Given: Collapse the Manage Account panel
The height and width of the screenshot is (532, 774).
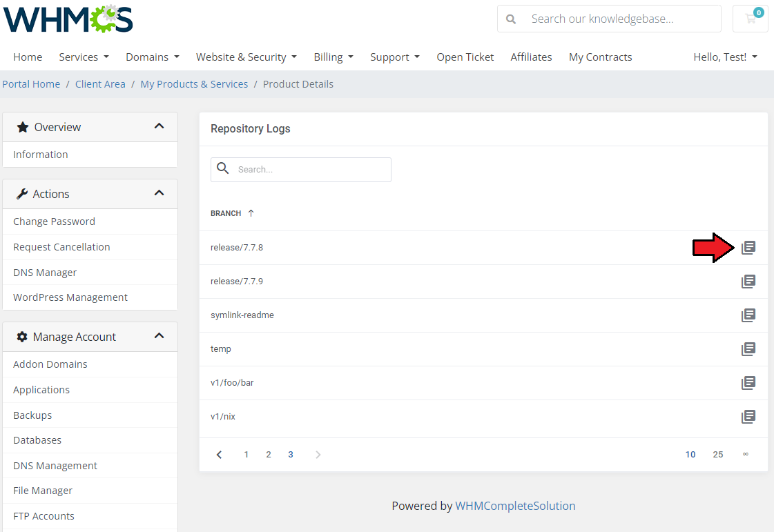Looking at the screenshot, I should coord(159,336).
